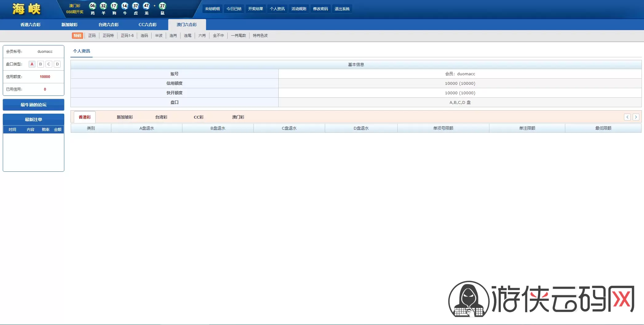Select 正码特 bet type
The image size is (644, 325).
(x=108, y=36)
